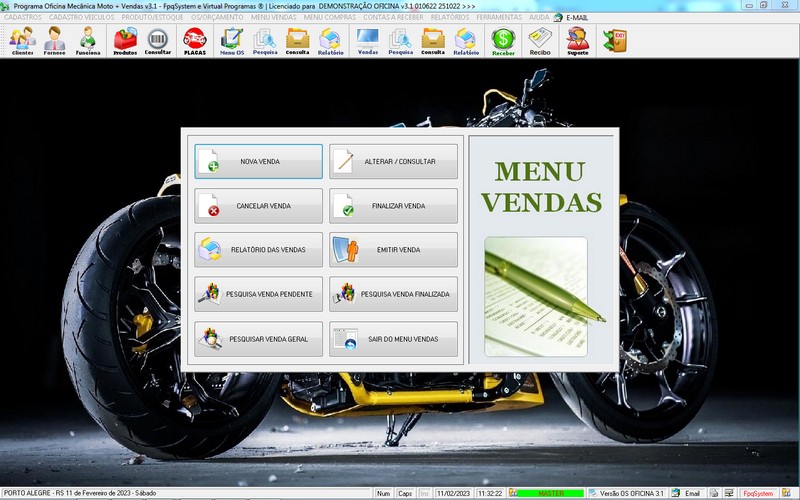Open the CADASTROS menu

(22, 17)
